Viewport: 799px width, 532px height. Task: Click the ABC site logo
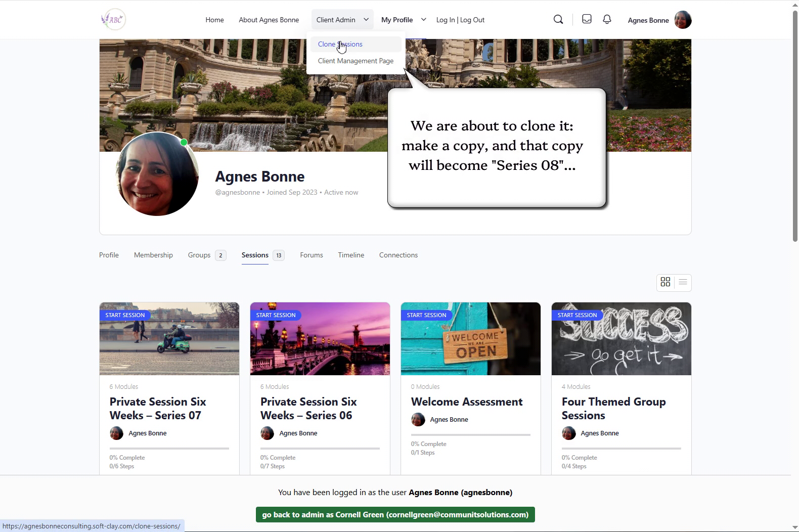point(113,20)
